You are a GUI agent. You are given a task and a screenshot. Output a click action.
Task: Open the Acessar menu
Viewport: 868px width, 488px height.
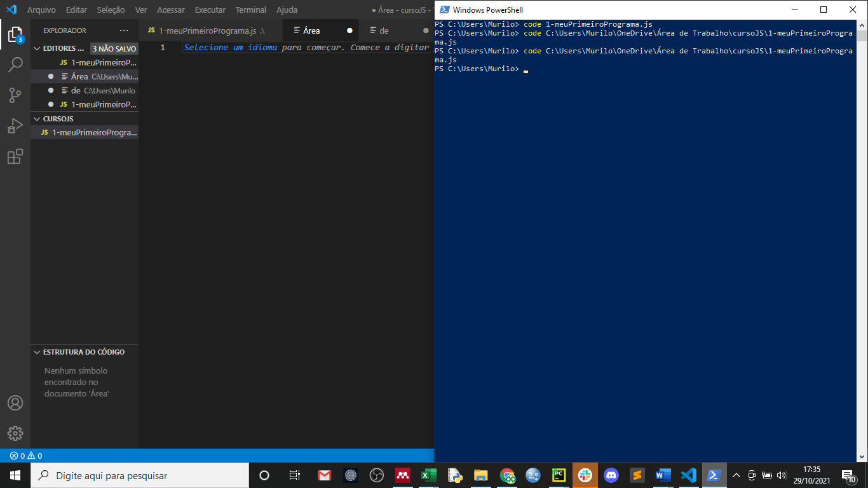[171, 10]
